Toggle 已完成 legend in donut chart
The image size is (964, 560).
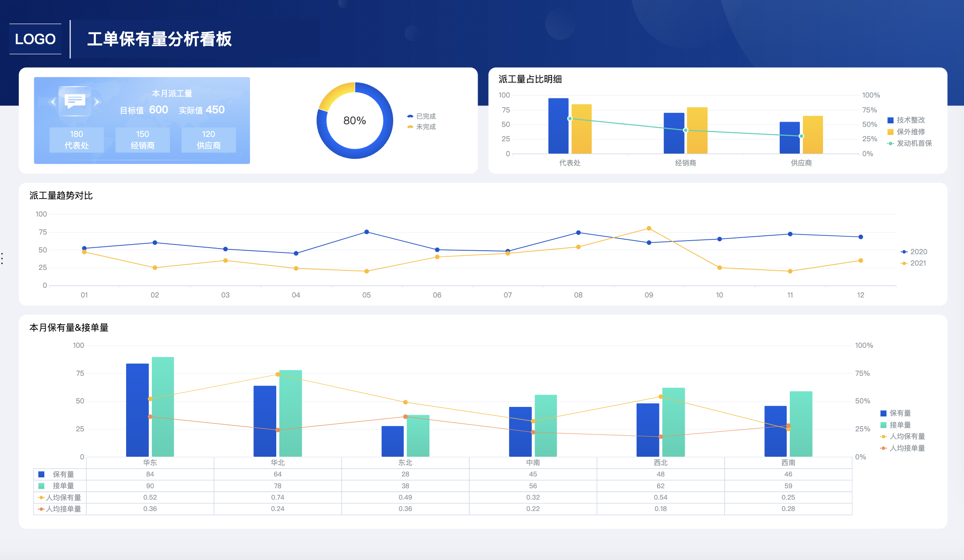coord(421,116)
